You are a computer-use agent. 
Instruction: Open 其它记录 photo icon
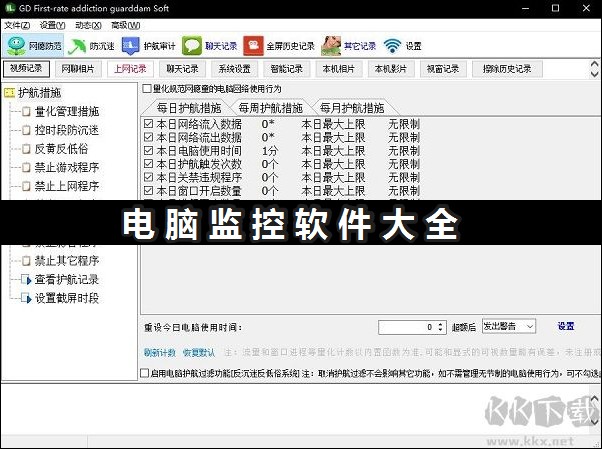click(x=331, y=46)
